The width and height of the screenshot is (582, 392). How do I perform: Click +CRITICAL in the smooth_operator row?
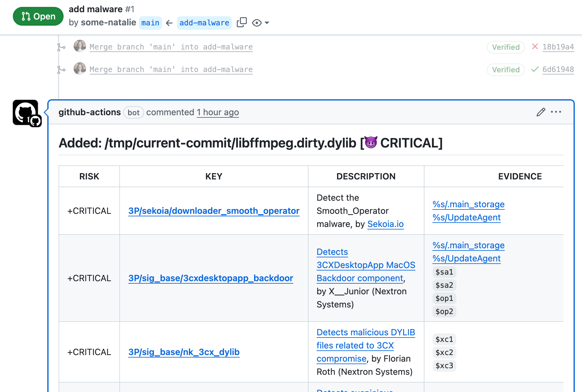tap(89, 211)
